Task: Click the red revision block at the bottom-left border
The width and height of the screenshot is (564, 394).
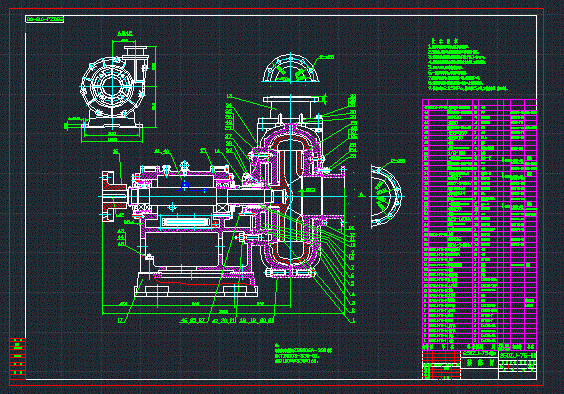Action: pyautogui.click(x=17, y=358)
